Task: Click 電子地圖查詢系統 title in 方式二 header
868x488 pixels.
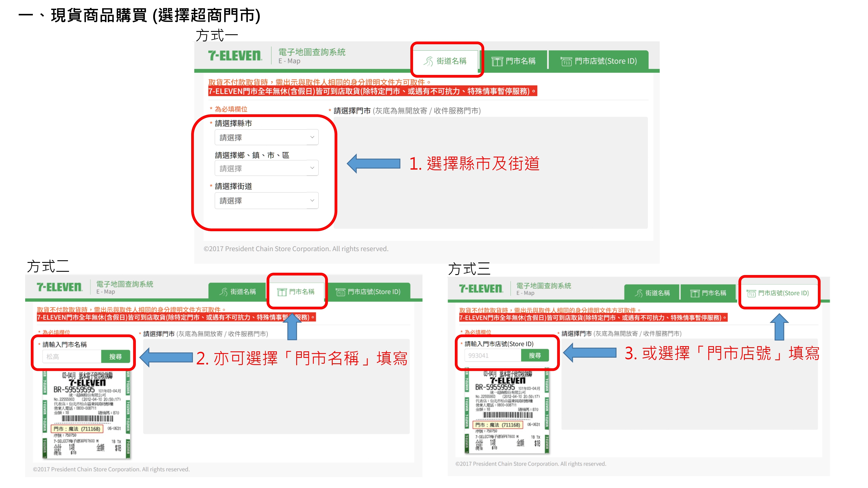Action: coord(125,284)
